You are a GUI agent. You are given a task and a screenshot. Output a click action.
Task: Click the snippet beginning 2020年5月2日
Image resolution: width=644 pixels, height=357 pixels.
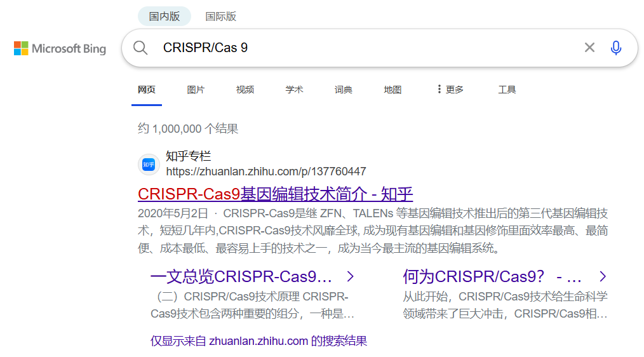[373, 231]
